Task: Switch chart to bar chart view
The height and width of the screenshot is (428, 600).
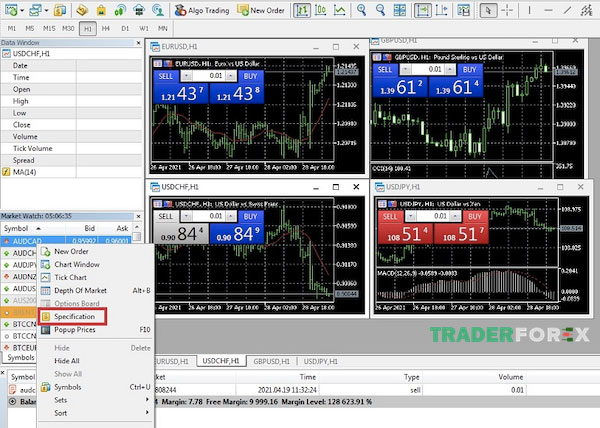Action: point(302,10)
